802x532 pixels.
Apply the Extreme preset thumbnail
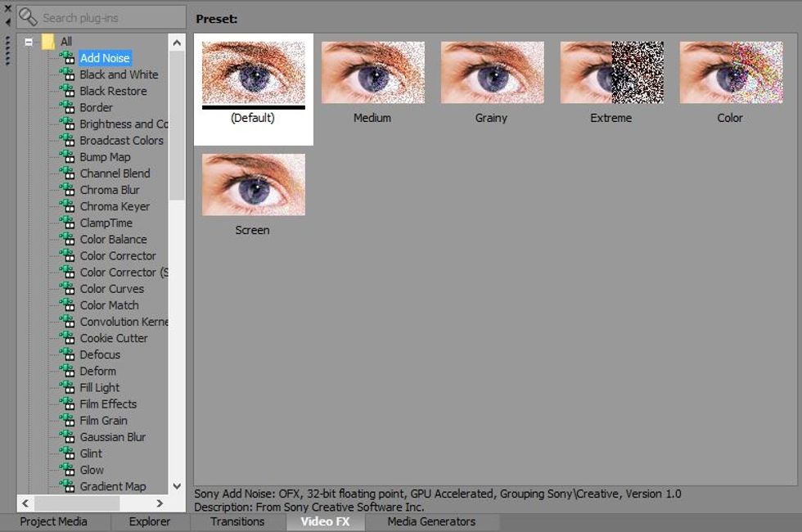(x=611, y=72)
